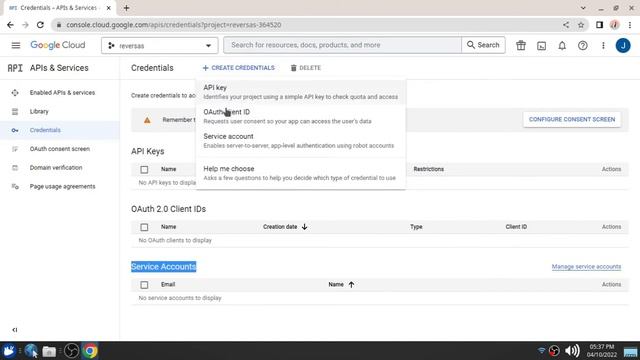
Task: Sort OAuth clients by Creation date
Action: coord(285,227)
